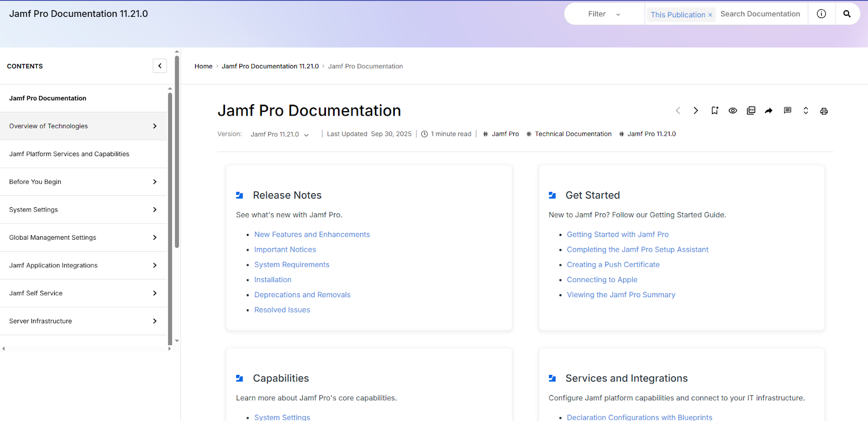Toggle the watch eye icon
This screenshot has height=421, width=868.
click(x=732, y=111)
